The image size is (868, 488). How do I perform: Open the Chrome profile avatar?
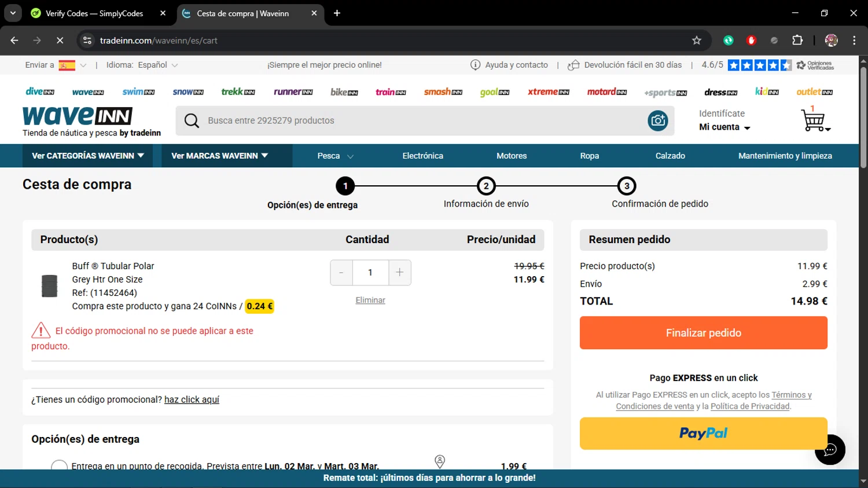pyautogui.click(x=832, y=41)
